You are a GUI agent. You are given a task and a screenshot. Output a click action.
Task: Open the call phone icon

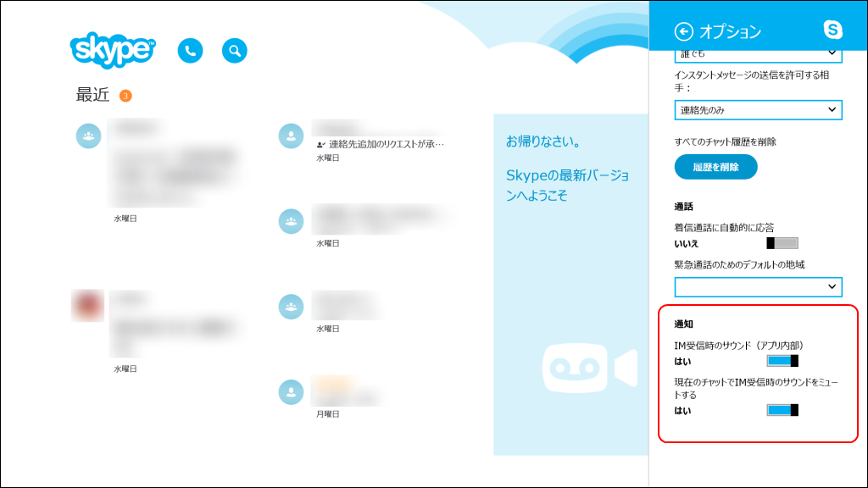point(190,50)
